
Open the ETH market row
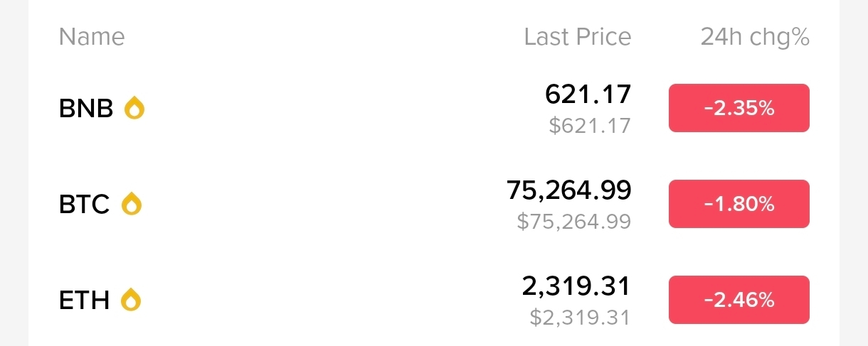[434, 300]
